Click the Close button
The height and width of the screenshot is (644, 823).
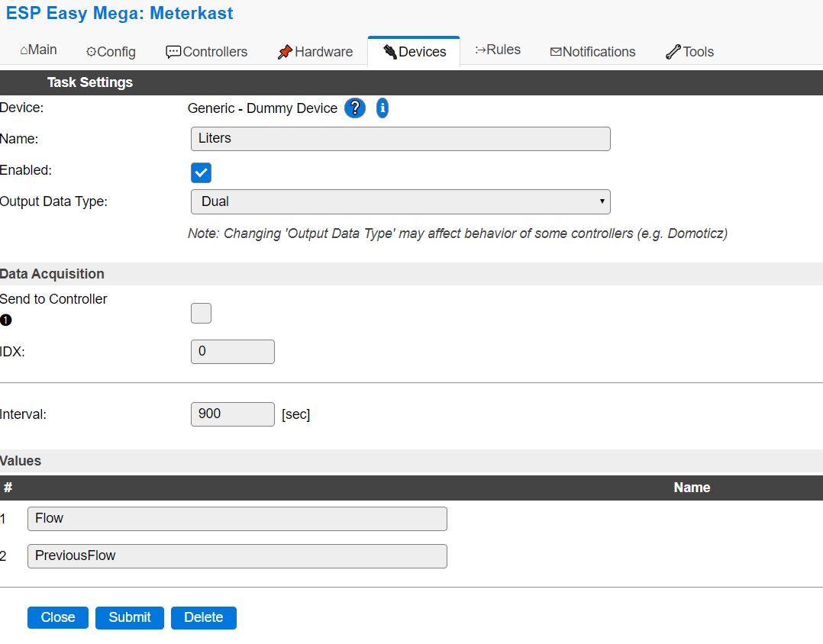(x=58, y=618)
